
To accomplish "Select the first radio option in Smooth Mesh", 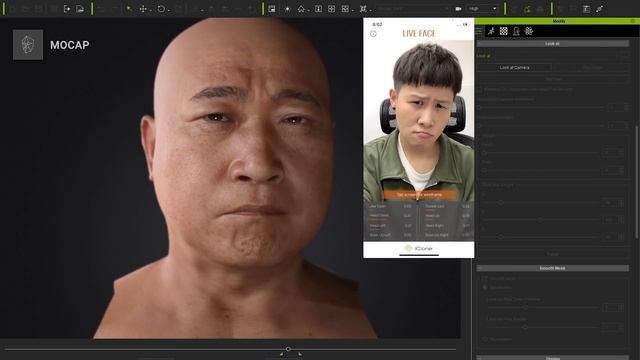I will 485,287.
